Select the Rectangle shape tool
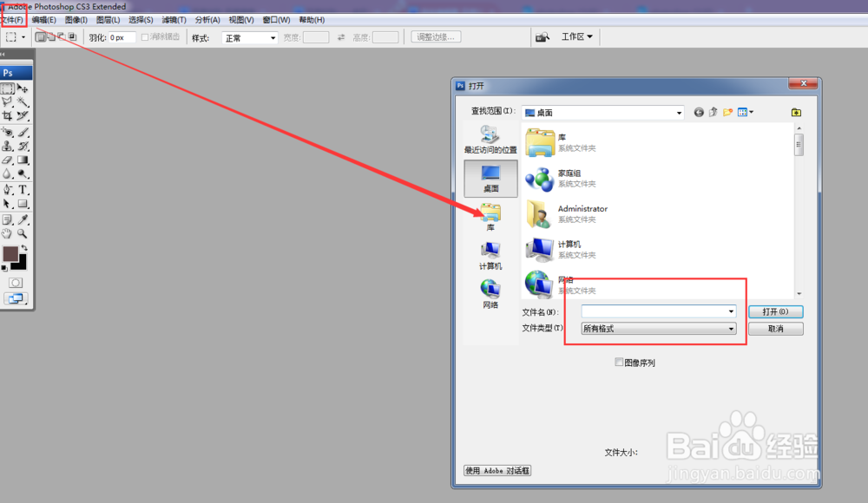The image size is (868, 503). coord(23,204)
